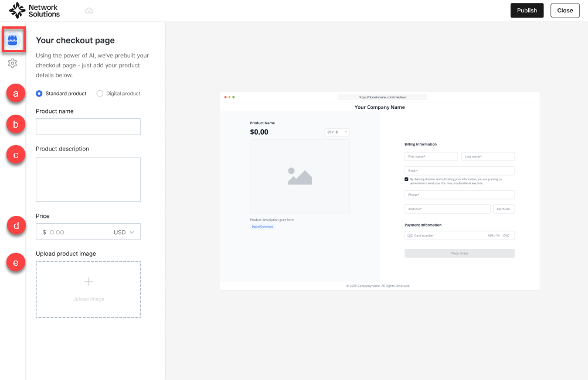Click the plus icon to upload image
Image resolution: width=588 pixels, height=380 pixels.
[88, 282]
